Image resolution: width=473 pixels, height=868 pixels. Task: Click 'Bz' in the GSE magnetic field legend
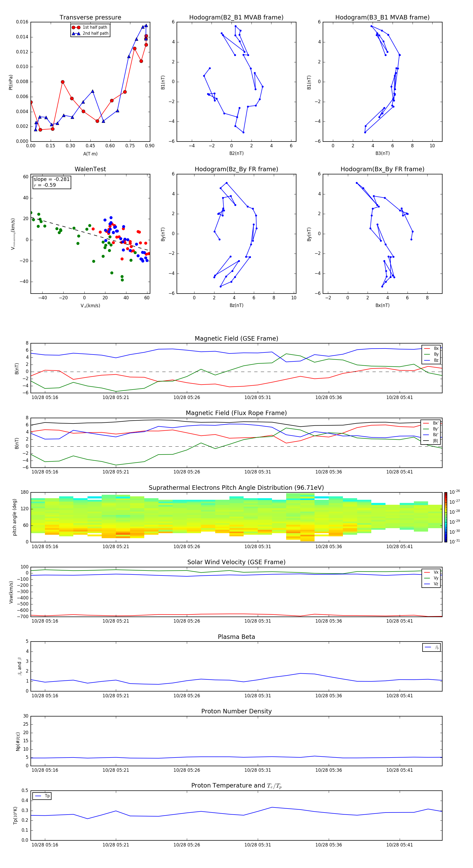[431, 360]
